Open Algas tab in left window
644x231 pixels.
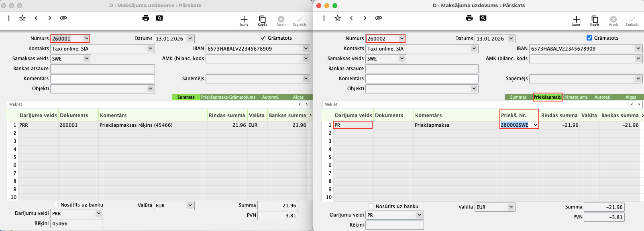click(x=298, y=97)
